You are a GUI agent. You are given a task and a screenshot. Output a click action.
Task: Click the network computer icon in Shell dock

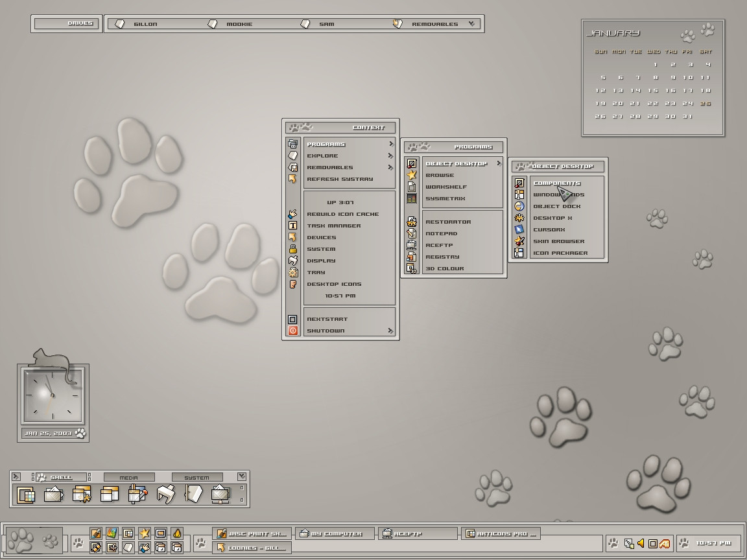coord(221,495)
